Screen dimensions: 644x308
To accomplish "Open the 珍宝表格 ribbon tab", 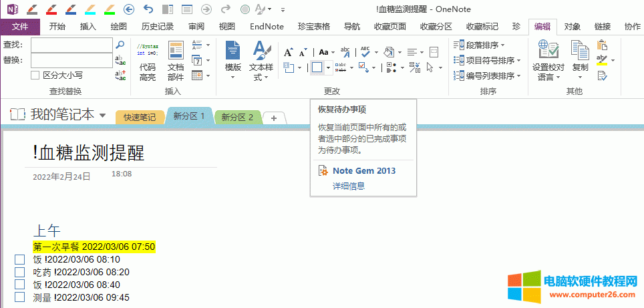I will click(314, 27).
